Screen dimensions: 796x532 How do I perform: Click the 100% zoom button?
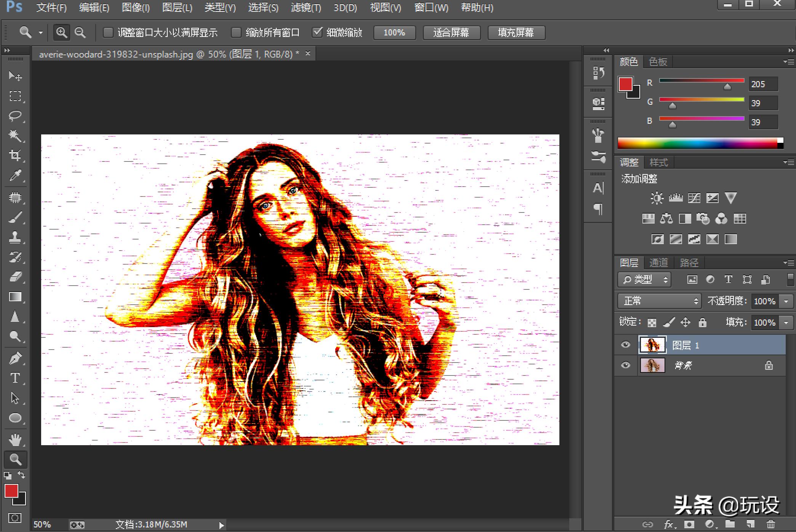[x=394, y=33]
